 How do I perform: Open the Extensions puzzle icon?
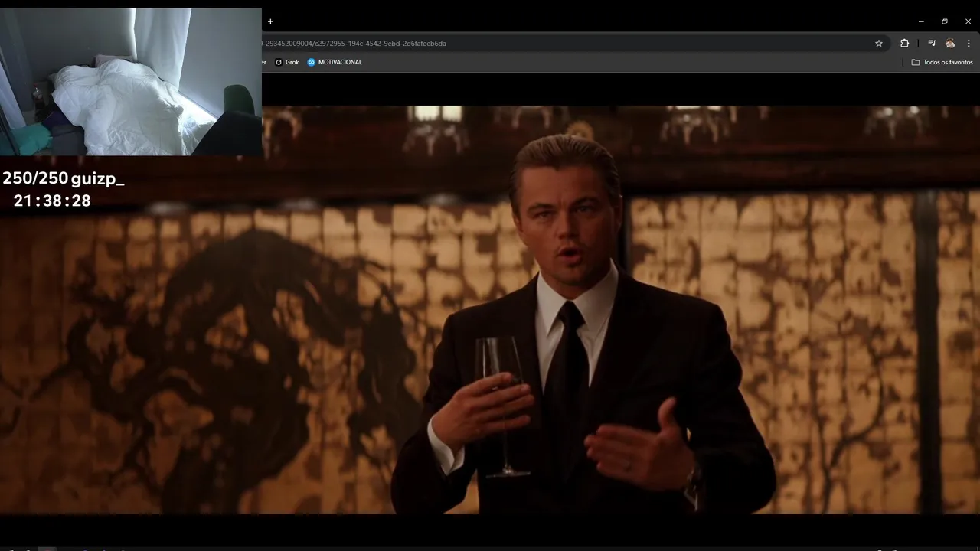tap(904, 44)
